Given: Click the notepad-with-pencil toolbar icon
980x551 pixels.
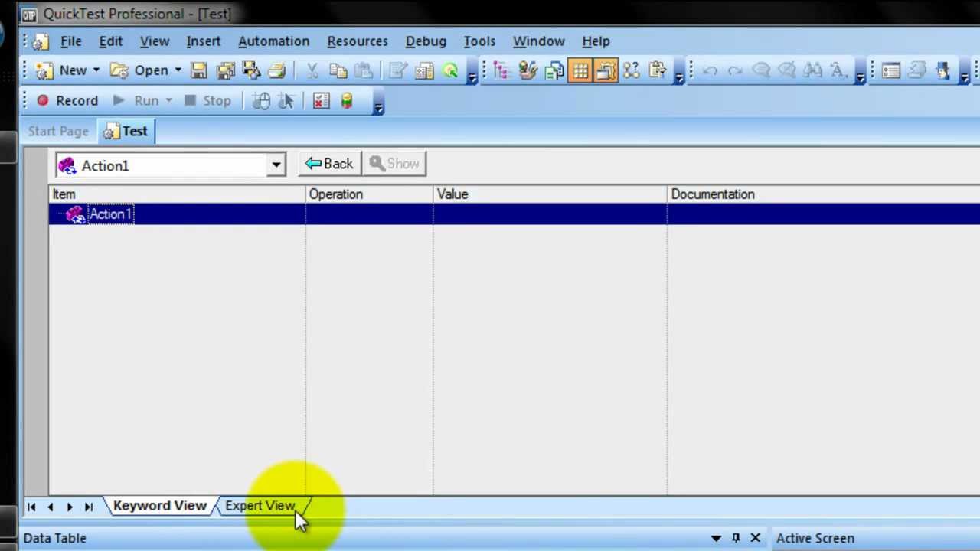Looking at the screenshot, I should pos(398,70).
